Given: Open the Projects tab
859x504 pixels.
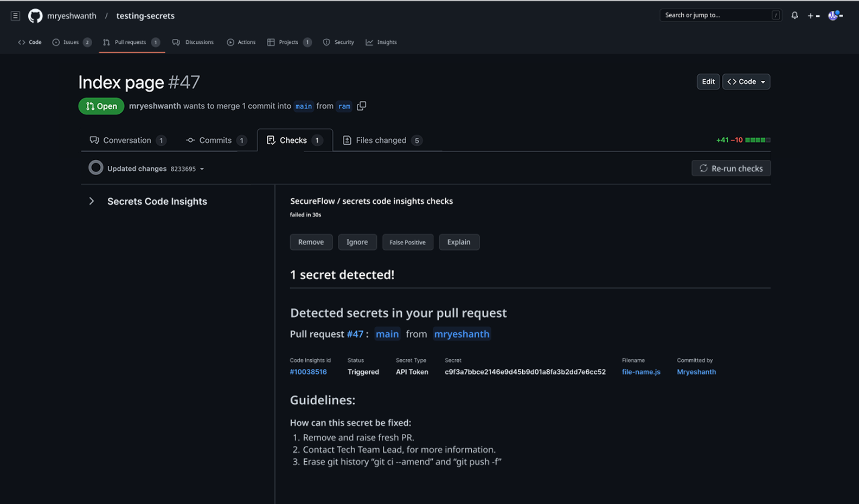Looking at the screenshot, I should pyautogui.click(x=289, y=42).
